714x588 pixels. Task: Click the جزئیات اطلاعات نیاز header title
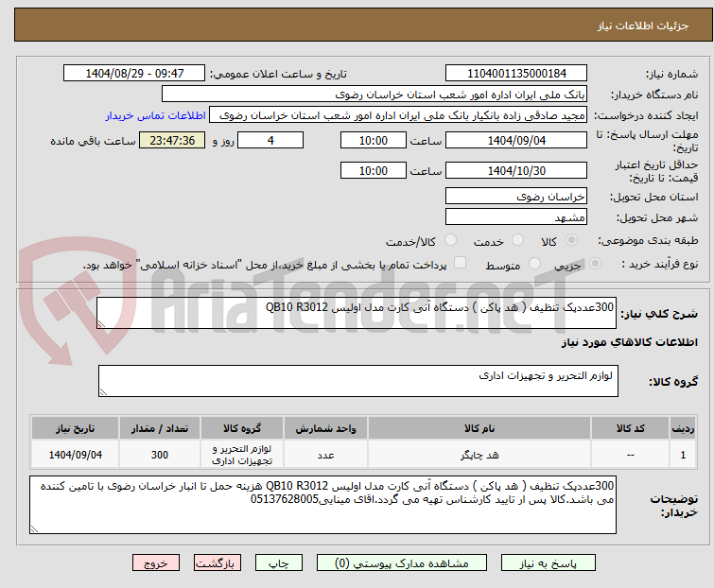643,26
